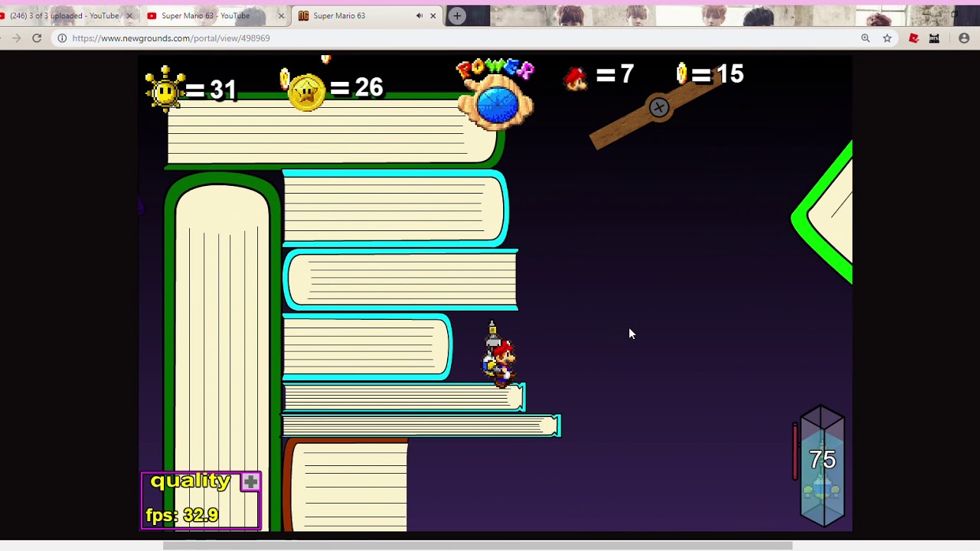This screenshot has width=980, height=551.
Task: Increase quality with the plus button
Action: click(250, 482)
